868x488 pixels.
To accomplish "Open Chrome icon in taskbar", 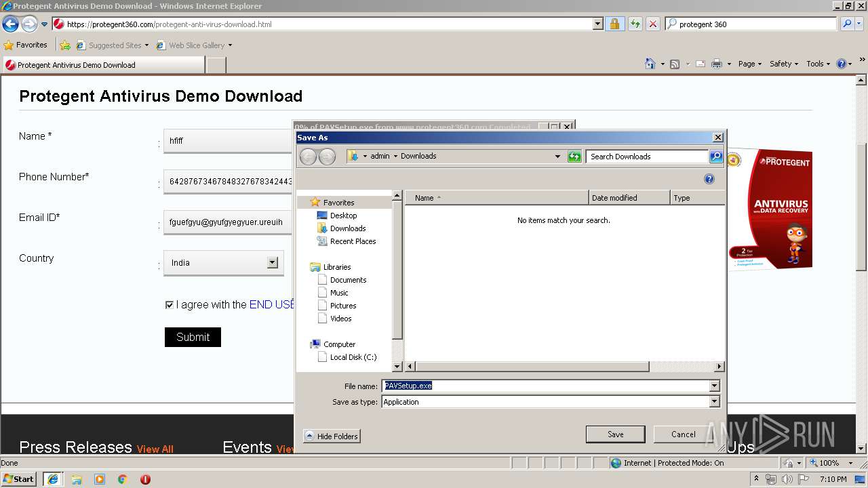I will [x=123, y=479].
